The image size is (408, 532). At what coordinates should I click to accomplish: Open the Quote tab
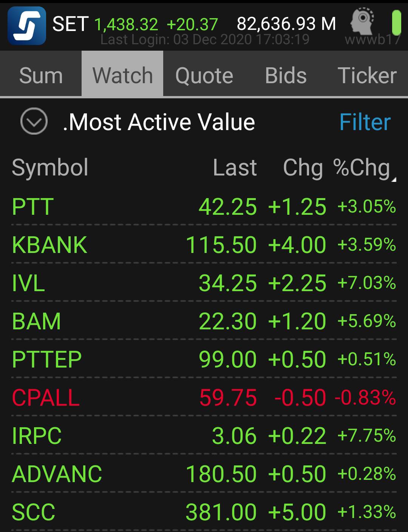click(204, 75)
